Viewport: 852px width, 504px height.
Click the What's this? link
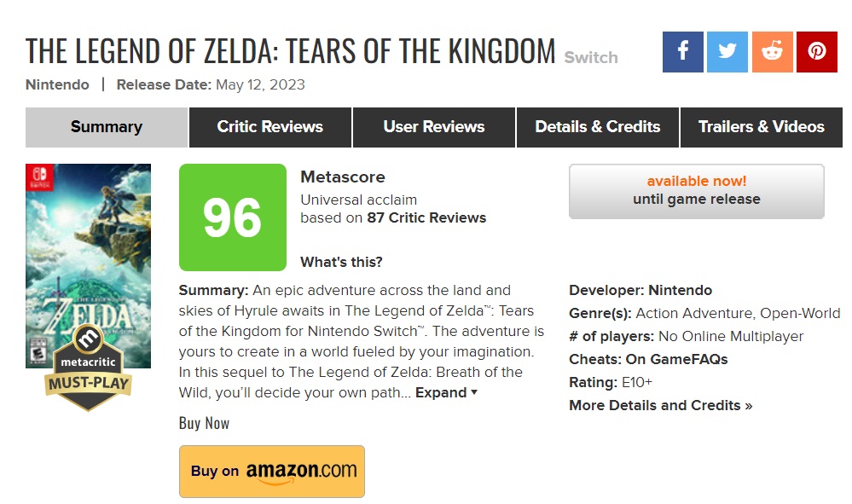pyautogui.click(x=341, y=263)
